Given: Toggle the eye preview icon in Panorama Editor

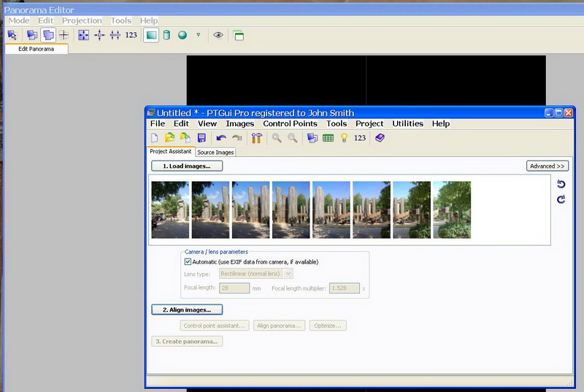Looking at the screenshot, I should 218,35.
